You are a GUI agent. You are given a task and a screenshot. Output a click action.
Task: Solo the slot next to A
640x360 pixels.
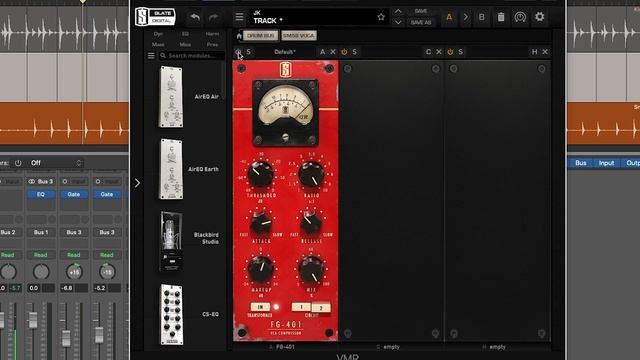[354, 52]
